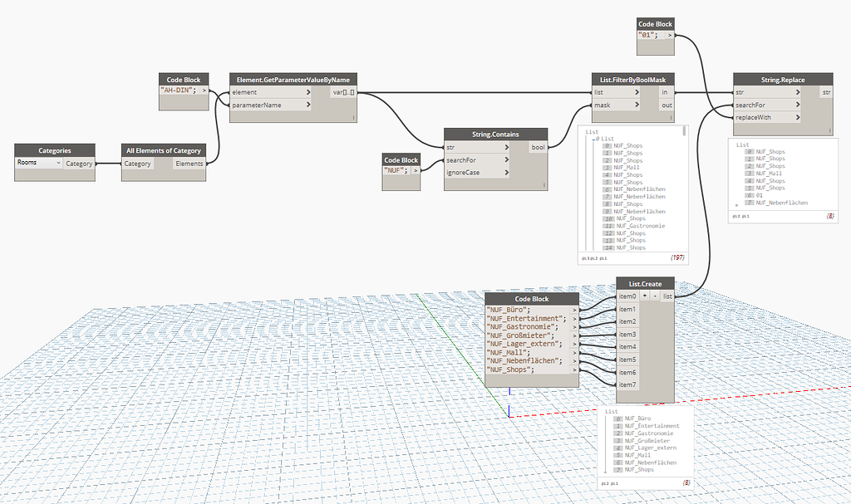Click the "item0" input port on List.Create
This screenshot has height=504, width=851.
[628, 296]
